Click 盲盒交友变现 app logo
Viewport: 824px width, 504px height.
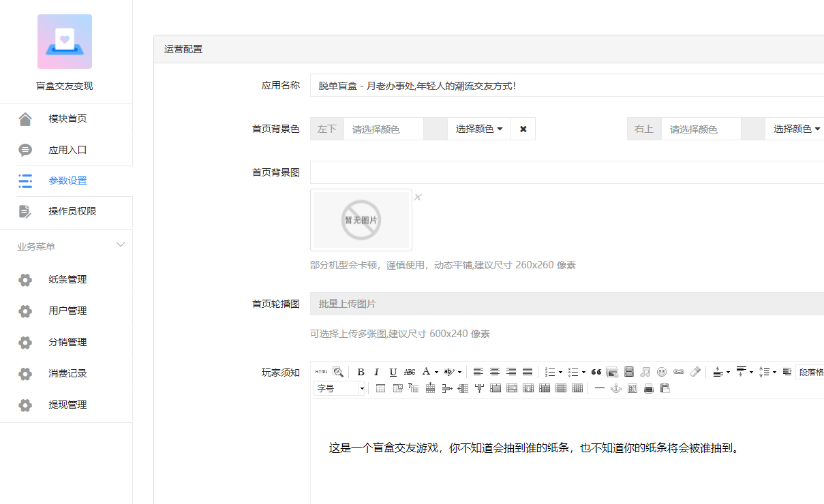[65, 42]
